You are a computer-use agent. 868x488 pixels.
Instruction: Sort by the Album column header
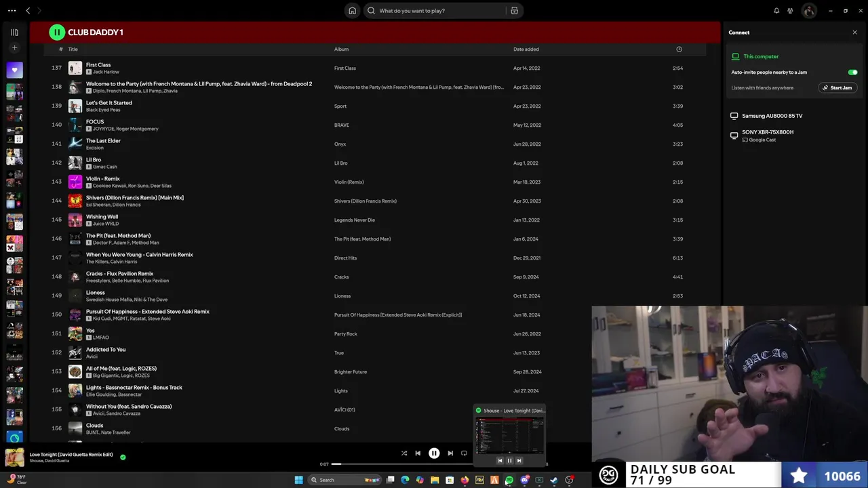coord(341,49)
